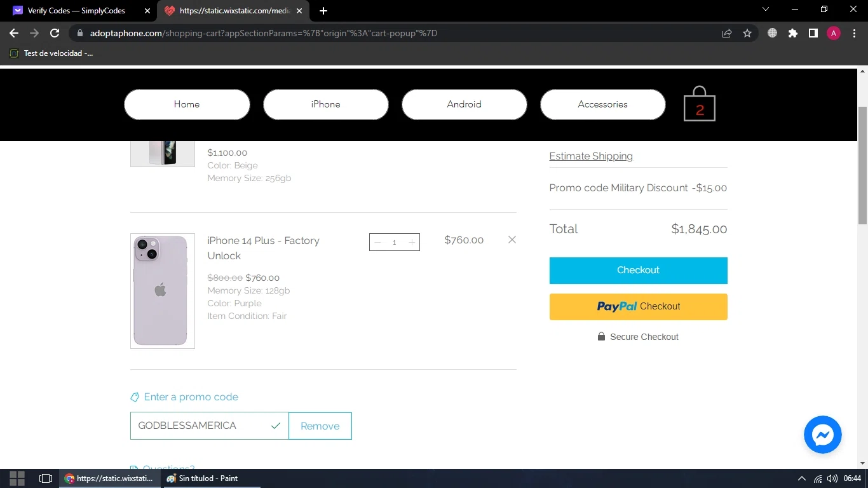Open the globe icon in toolbar
Screen dimensions: 868x488
[772, 33]
